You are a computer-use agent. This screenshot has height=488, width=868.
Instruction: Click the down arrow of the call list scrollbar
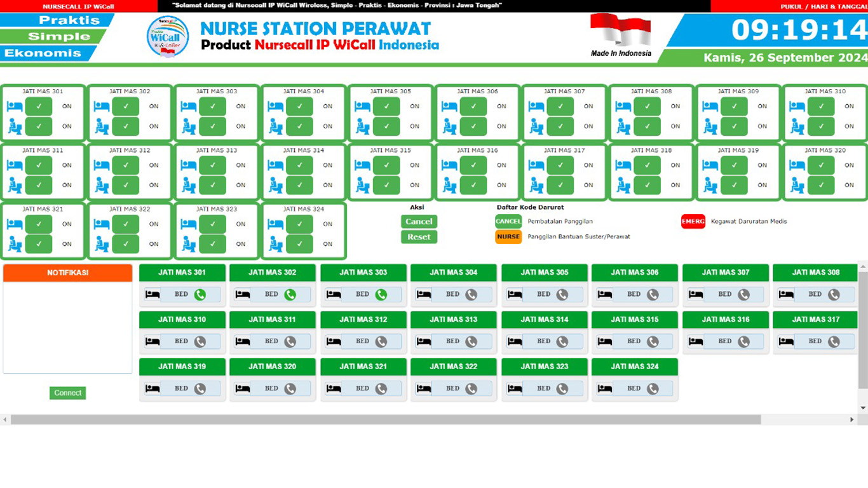(x=863, y=408)
